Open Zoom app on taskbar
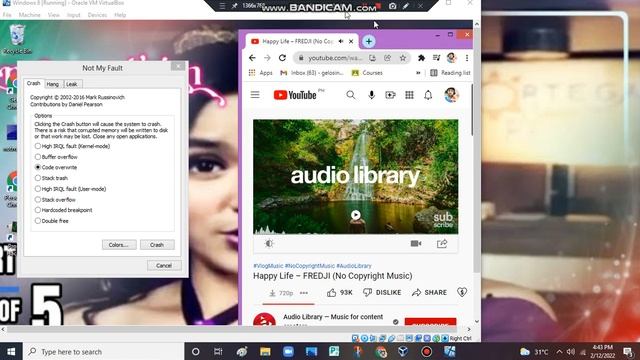 pyautogui.click(x=288, y=351)
